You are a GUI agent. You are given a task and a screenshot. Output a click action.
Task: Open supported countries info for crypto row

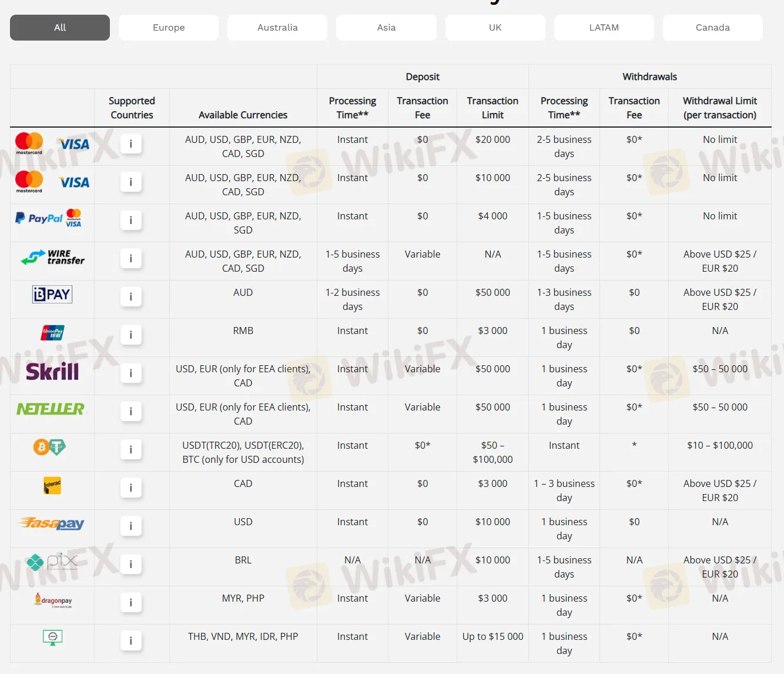click(x=131, y=449)
